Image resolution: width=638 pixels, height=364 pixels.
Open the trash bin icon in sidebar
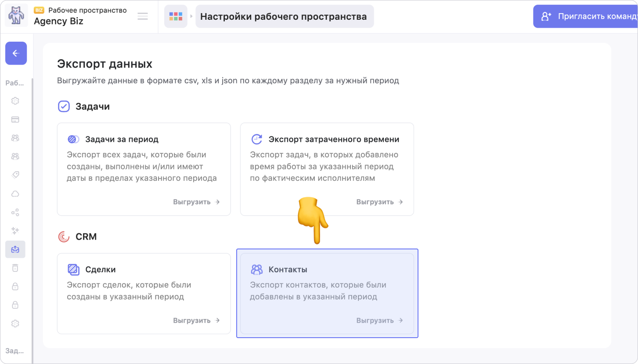coord(15,268)
